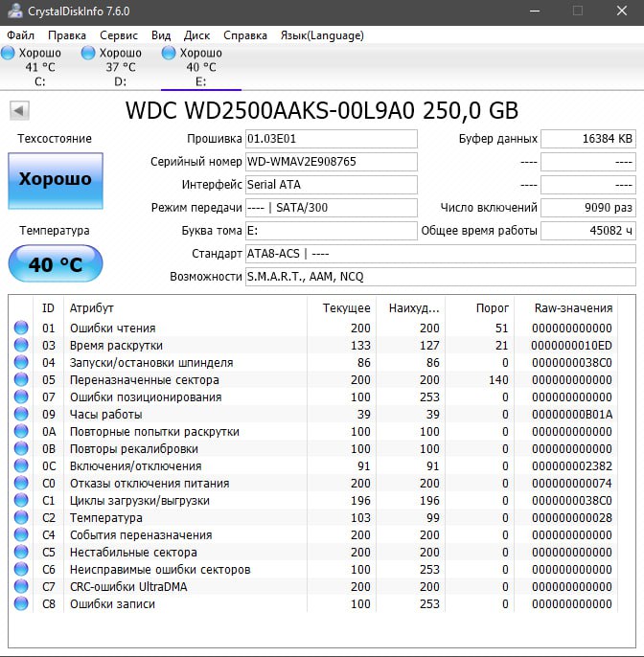Click status orb of 0A Повторные попытки раскрутки

point(21,431)
